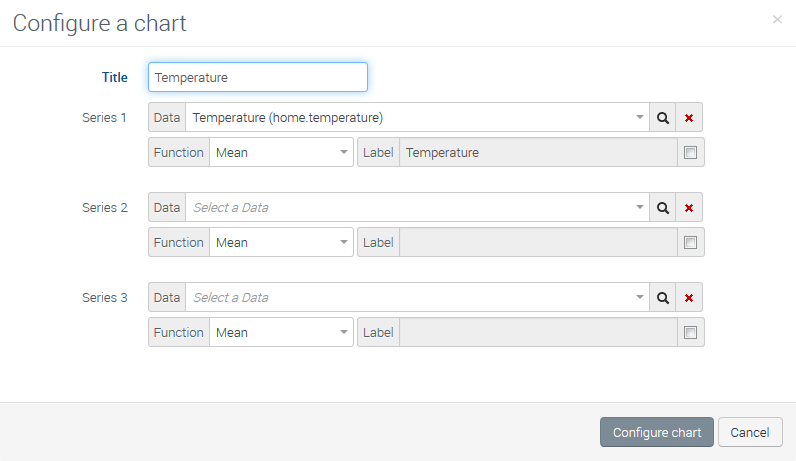796x461 pixels.
Task: Open the Series 3 Select a Data dropdown
Action: click(x=417, y=298)
